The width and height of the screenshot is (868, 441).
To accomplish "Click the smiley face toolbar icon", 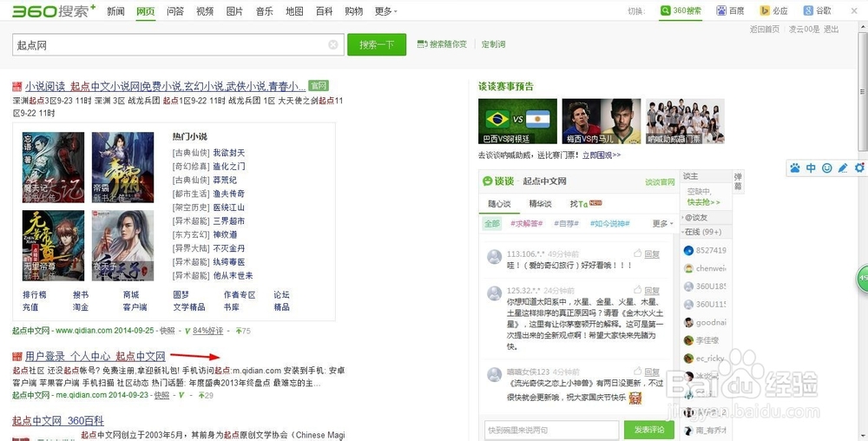I will pos(827,168).
